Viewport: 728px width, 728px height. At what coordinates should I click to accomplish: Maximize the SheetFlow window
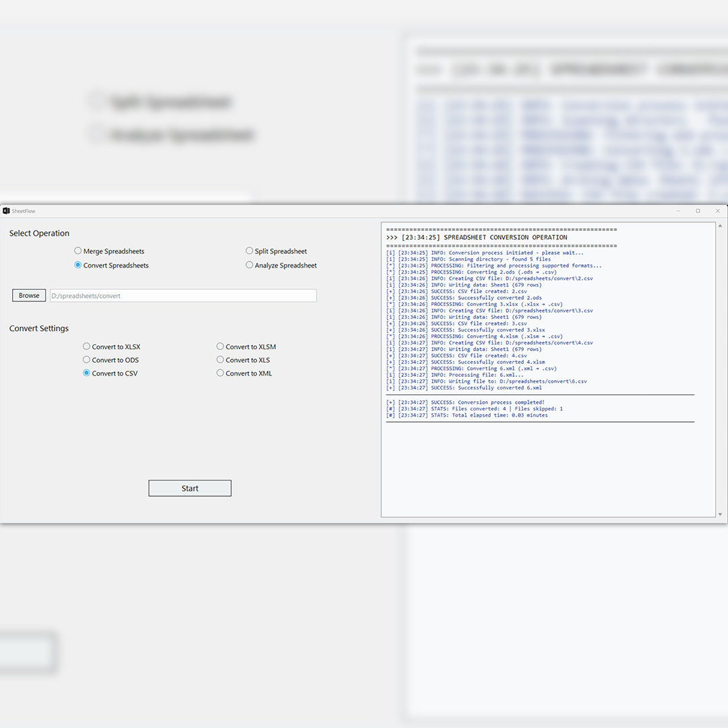(x=698, y=211)
